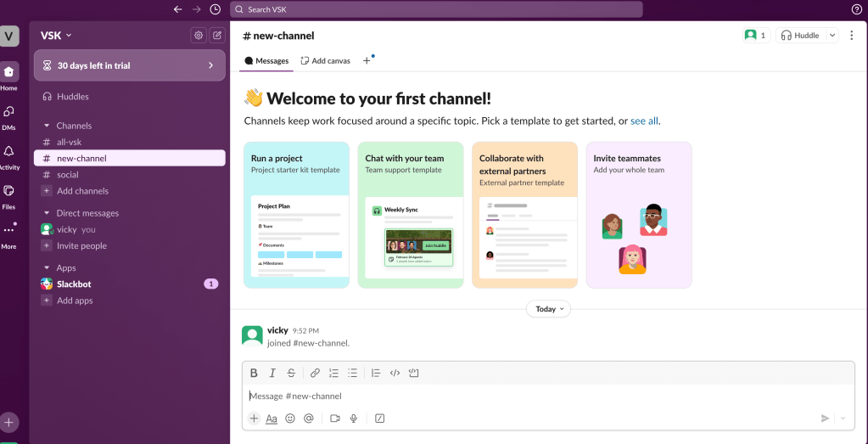Click the mention someone @ icon

[309, 419]
